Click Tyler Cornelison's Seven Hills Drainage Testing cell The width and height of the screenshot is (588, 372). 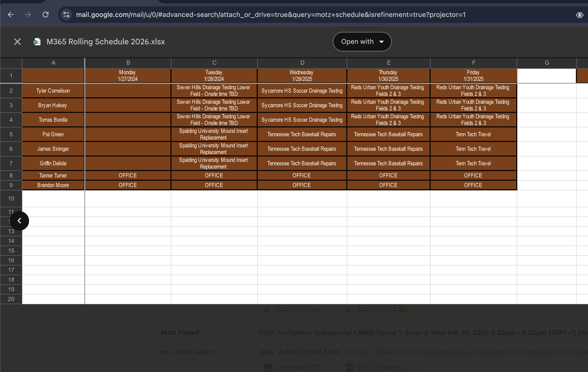point(214,91)
